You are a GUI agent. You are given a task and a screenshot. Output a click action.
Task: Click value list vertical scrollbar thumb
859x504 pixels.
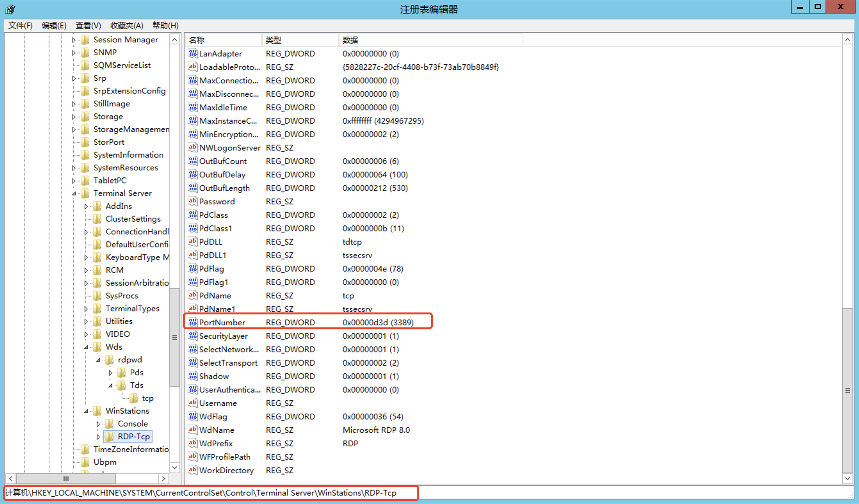[x=847, y=391]
